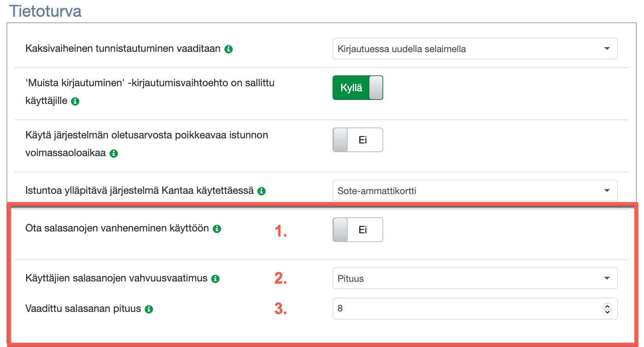Image resolution: width=644 pixels, height=347 pixels.
Task: Decrease password length with stepper down arrow
Action: pos(607,312)
